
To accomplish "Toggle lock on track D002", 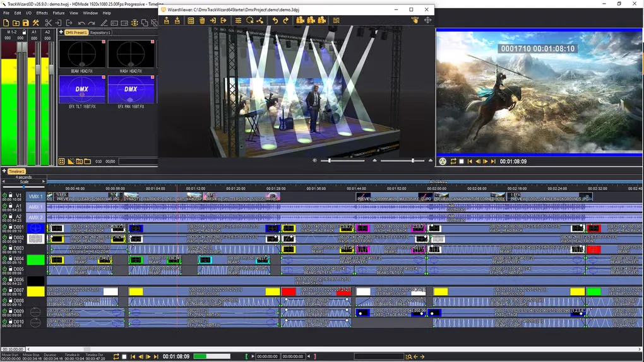I will click(x=10, y=237).
